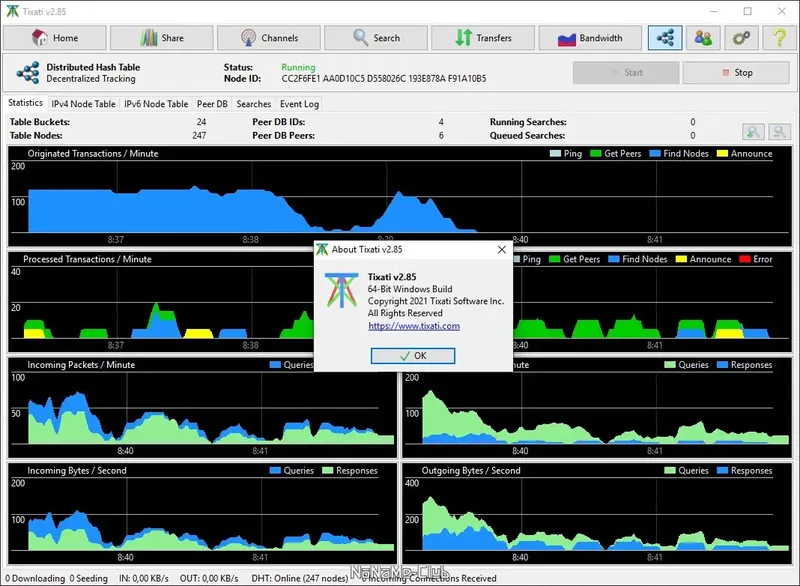Click the yellow question mark Help icon
Viewport: 800px width, 586px height.
[x=780, y=38]
